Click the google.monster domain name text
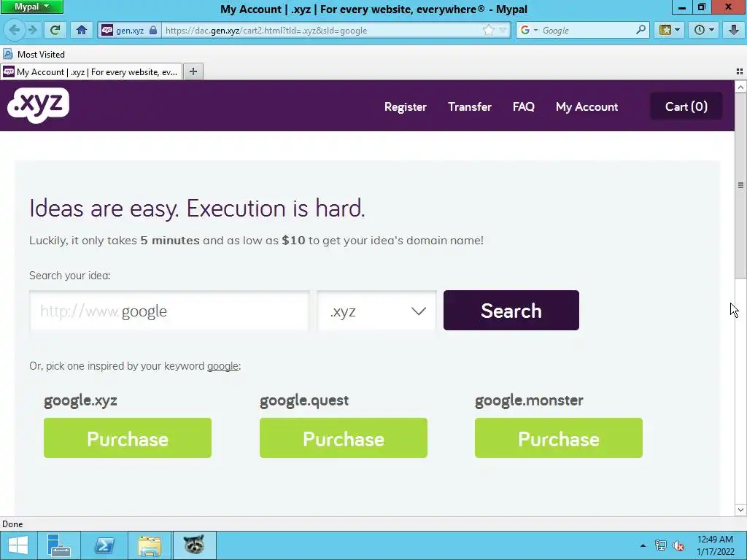747x560 pixels. 529,400
